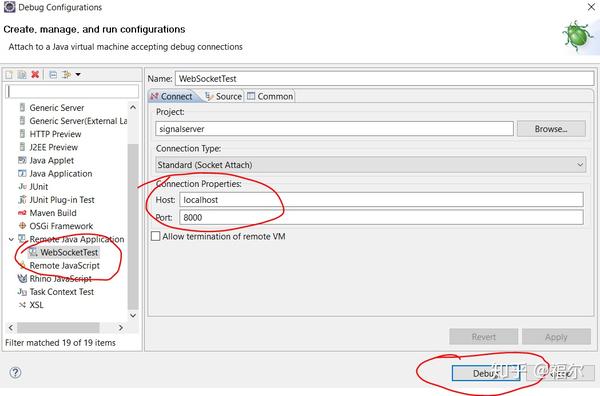The width and height of the screenshot is (600, 396).
Task: Click the XSL icon
Action: (22, 305)
